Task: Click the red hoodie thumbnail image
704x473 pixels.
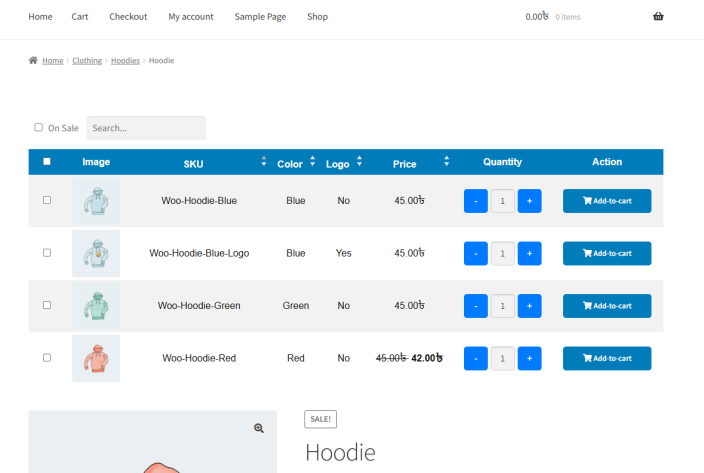Action: [x=96, y=358]
